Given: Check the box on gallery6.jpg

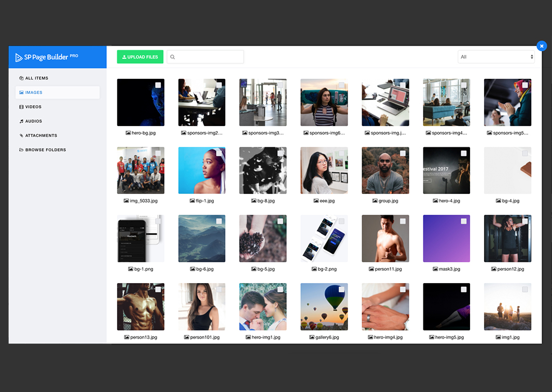Looking at the screenshot, I should [341, 289].
